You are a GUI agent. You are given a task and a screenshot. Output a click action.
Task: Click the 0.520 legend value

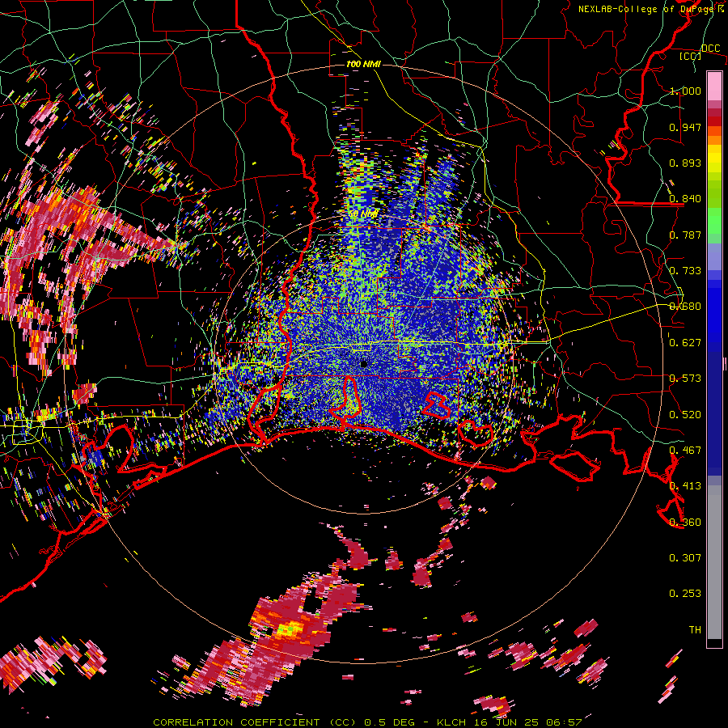click(685, 415)
